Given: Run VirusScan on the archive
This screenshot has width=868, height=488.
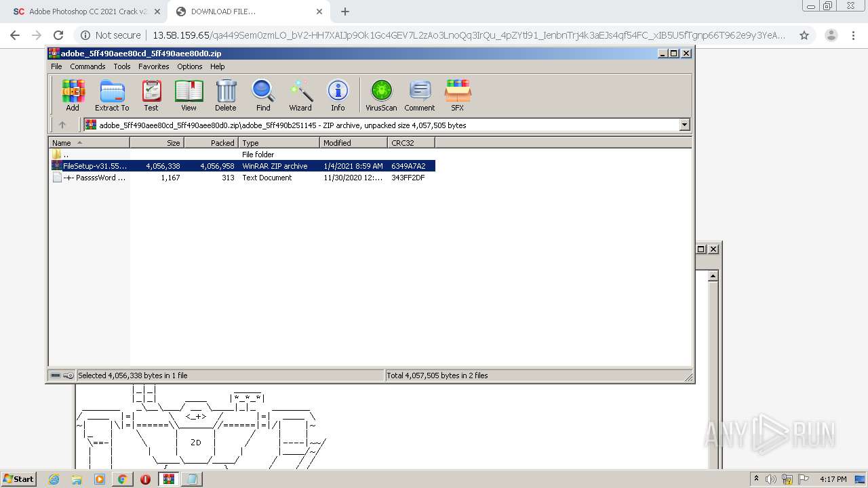Looking at the screenshot, I should point(381,95).
